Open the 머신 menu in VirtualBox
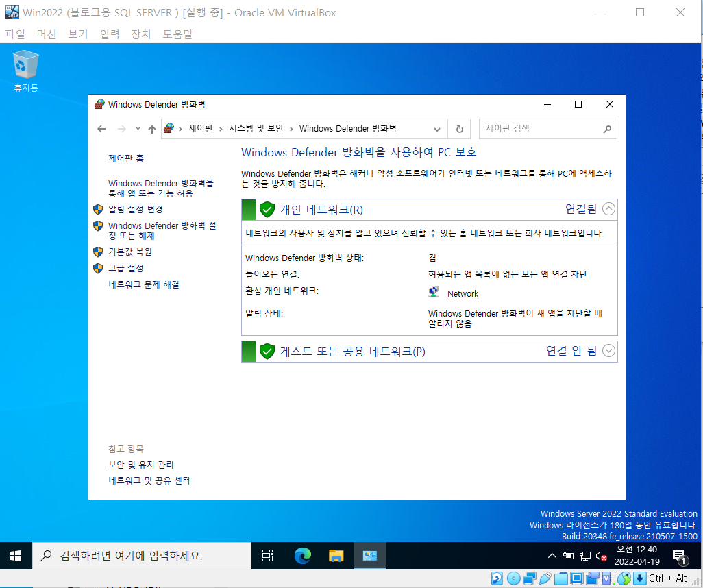This screenshot has height=588, width=703. 46,34
